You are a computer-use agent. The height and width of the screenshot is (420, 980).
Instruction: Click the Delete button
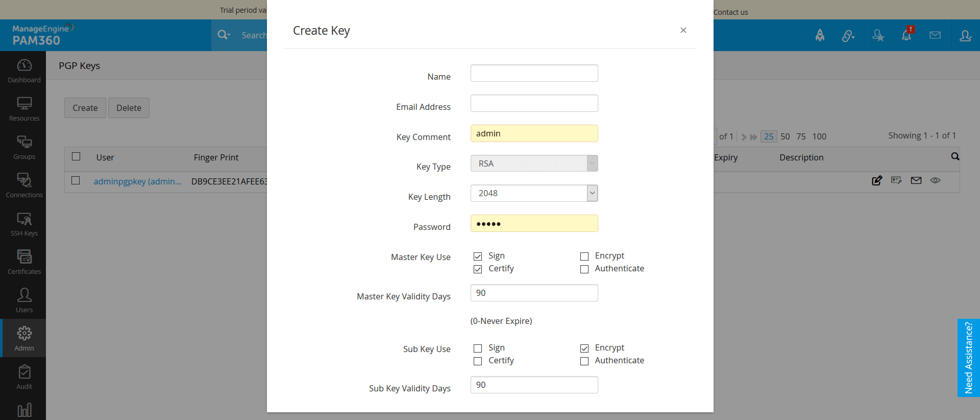(129, 108)
